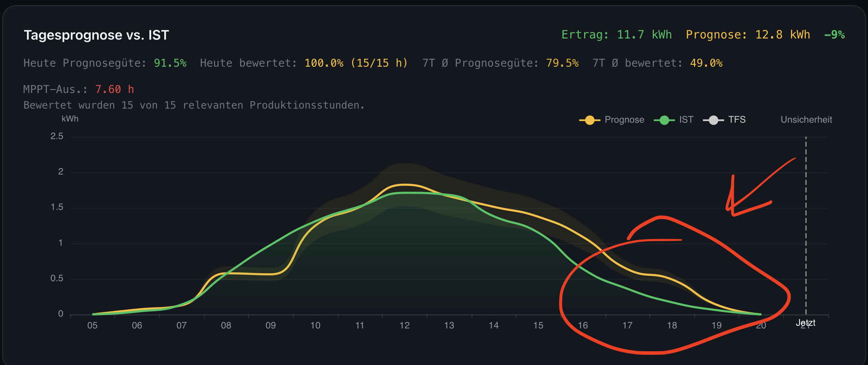Click the "Bewertet wurden 15 von 15" note
Screen dimensions: 868x365
pyautogui.click(x=194, y=106)
